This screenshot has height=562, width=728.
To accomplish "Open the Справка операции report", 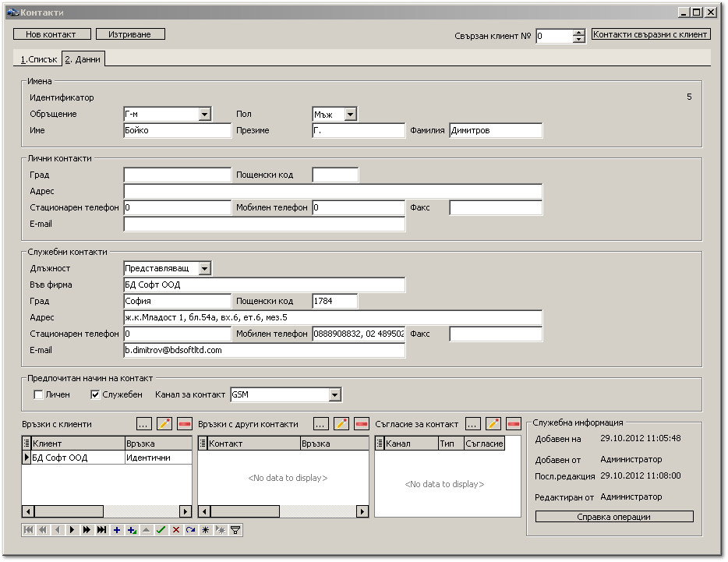I will point(614,517).
